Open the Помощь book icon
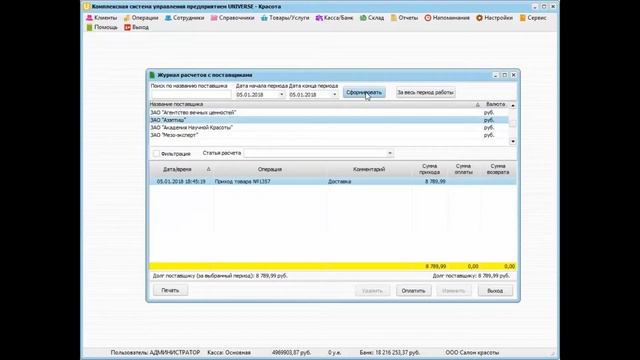The width and height of the screenshot is (640, 360). click(89, 27)
